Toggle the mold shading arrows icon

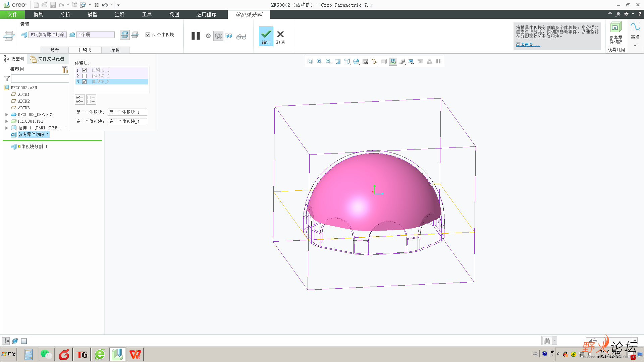(x=393, y=62)
